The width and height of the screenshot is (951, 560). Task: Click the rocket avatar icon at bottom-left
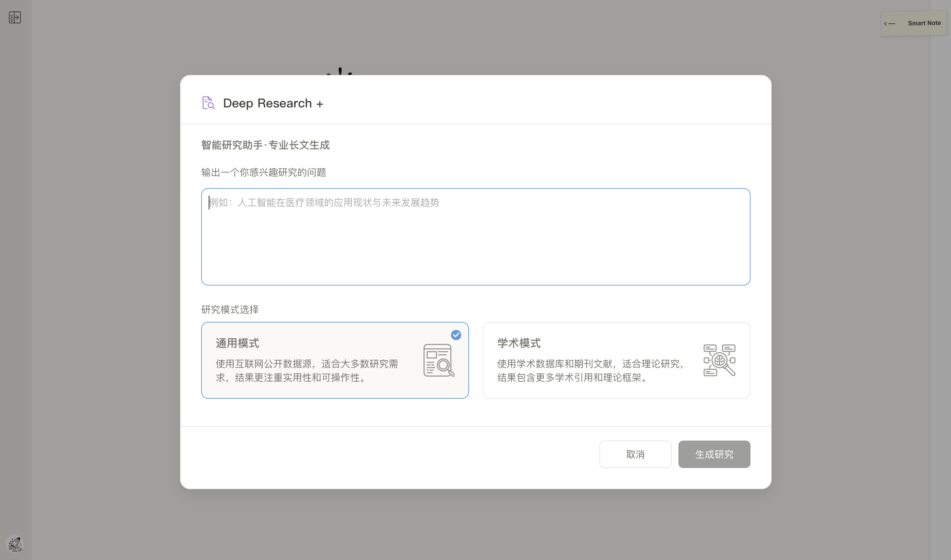tap(15, 544)
